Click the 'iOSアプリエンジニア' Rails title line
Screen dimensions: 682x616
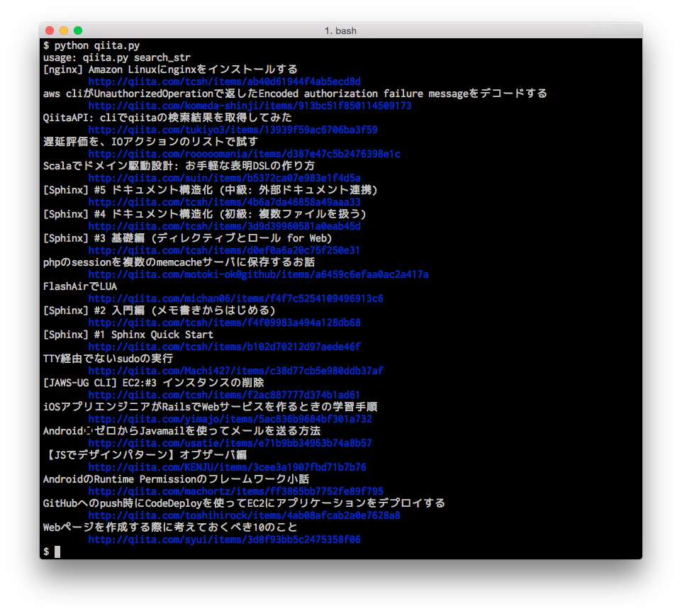pyautogui.click(x=210, y=407)
